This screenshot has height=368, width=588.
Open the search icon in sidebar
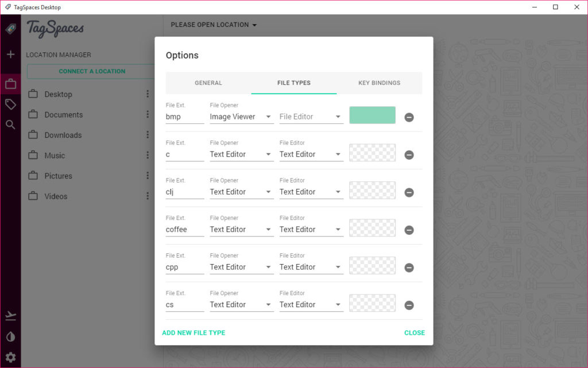pos(10,125)
